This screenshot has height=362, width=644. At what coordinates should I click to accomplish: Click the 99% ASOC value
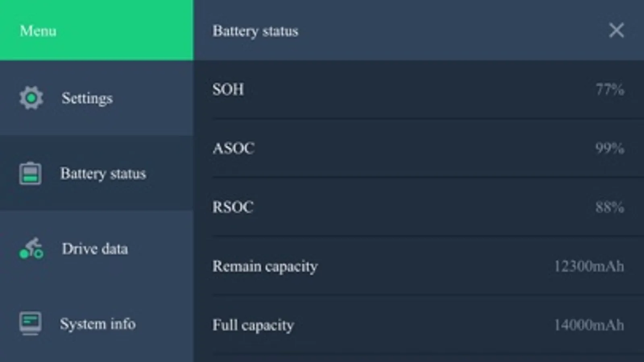pos(610,148)
